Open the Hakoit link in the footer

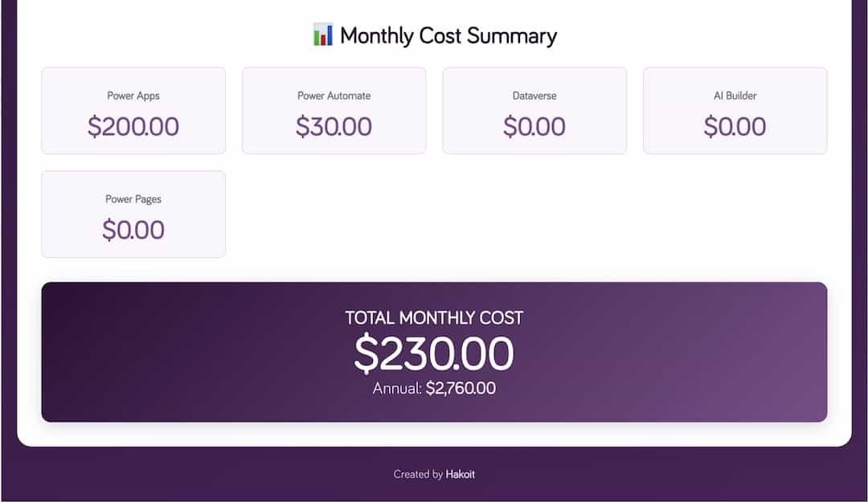pyautogui.click(x=461, y=474)
